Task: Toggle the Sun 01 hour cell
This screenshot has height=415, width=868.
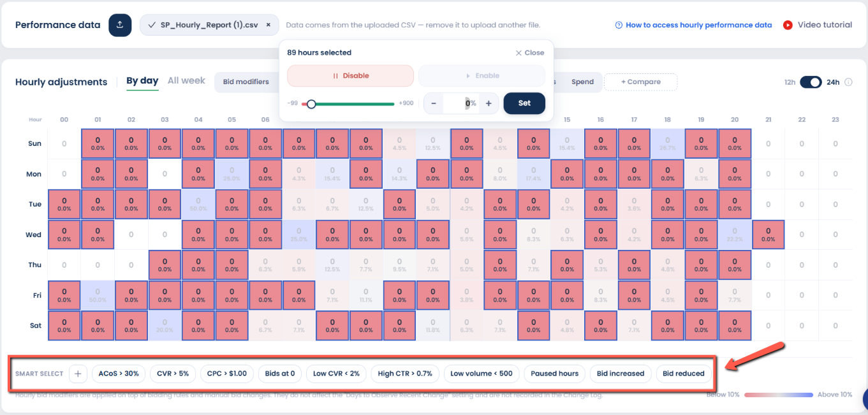Action: pos(98,143)
